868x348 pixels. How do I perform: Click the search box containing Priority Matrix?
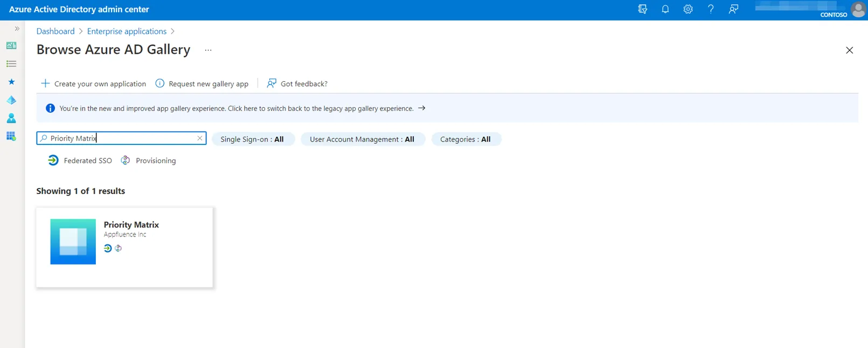121,138
